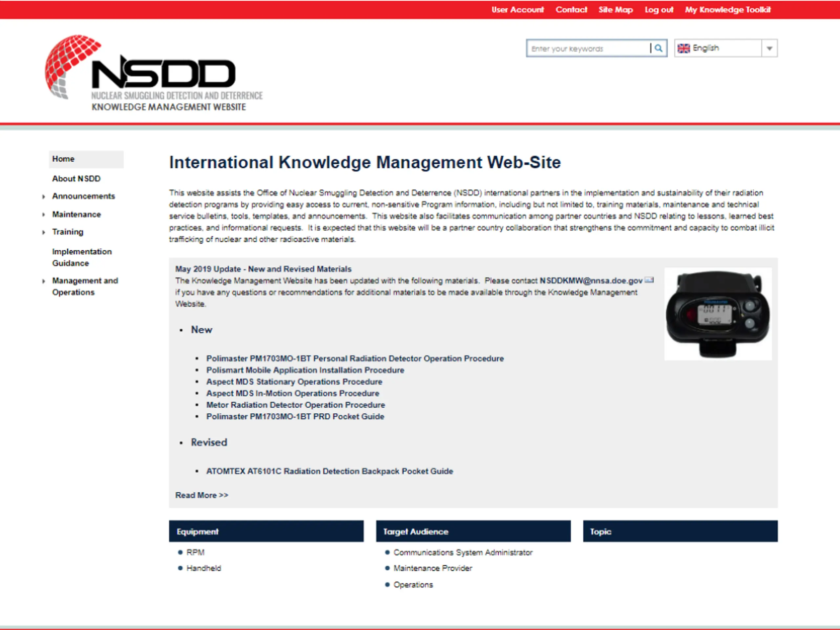The image size is (840, 630).
Task: Click the UK flag language icon
Action: [x=683, y=48]
